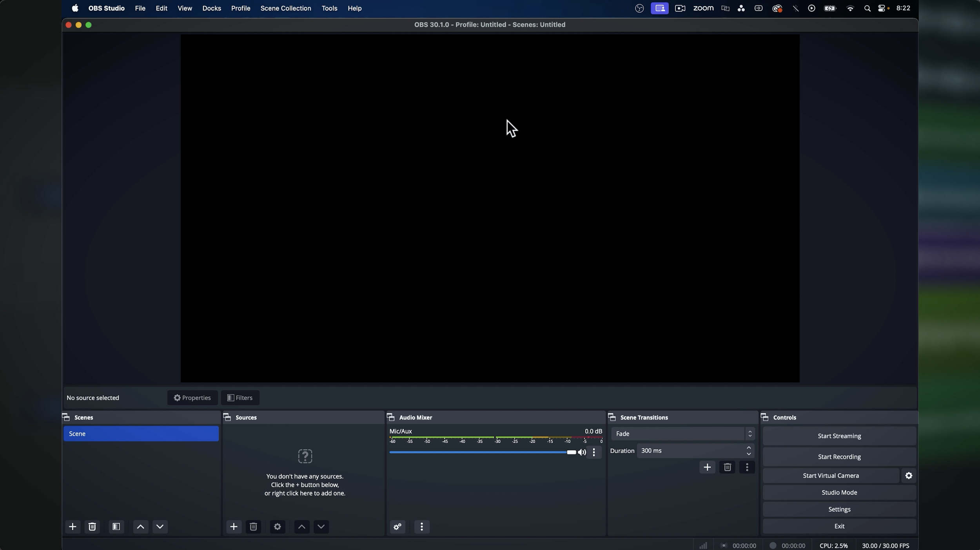Remove selected scene with trash icon
This screenshot has height=550, width=980.
point(93,527)
